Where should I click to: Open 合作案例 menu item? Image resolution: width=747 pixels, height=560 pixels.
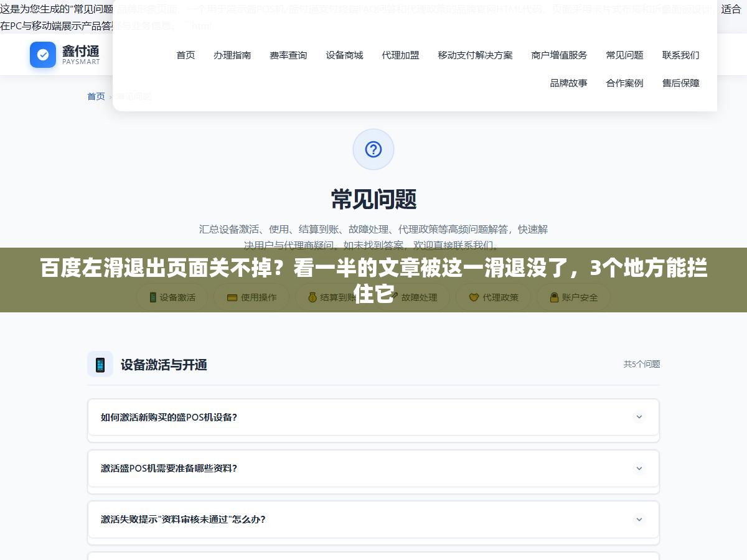pyautogui.click(x=624, y=83)
